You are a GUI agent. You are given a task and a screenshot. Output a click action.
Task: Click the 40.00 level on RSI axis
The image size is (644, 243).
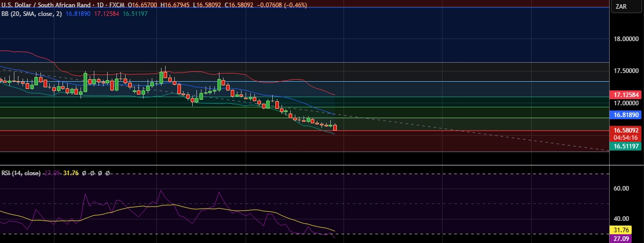[621, 218]
